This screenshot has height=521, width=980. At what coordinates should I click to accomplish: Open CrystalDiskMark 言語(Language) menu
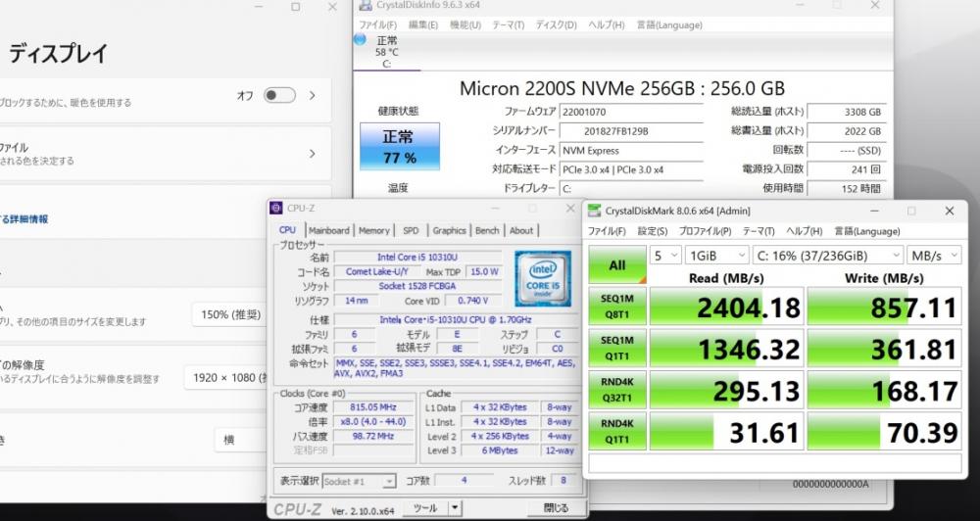pyautogui.click(x=867, y=231)
